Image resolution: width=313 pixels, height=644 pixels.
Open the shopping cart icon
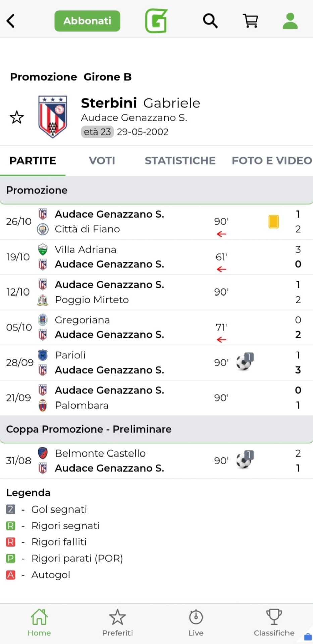[250, 21]
